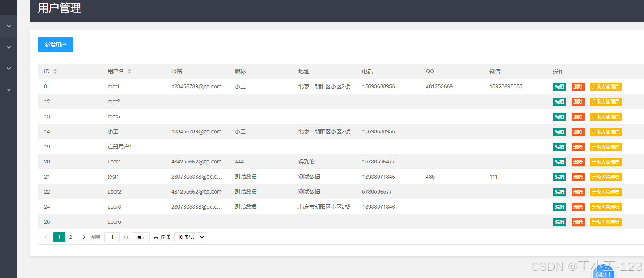Open the 10 条/页 page size dropdown
Image resolution: width=644 pixels, height=278 pixels.
[190, 237]
